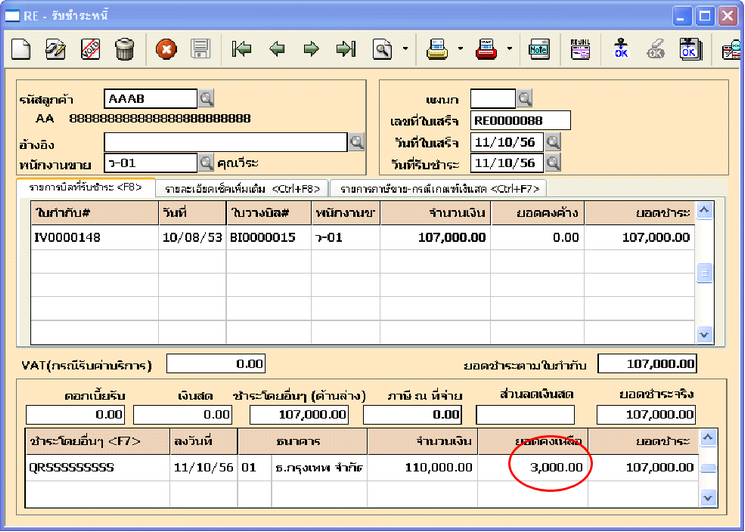Open lookup next to customer code AAAB
This screenshot has height=532, width=745.
click(206, 98)
